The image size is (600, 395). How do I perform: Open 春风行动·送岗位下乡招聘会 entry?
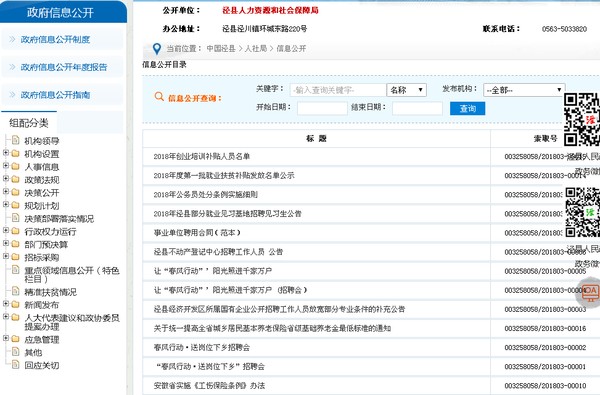[202, 347]
